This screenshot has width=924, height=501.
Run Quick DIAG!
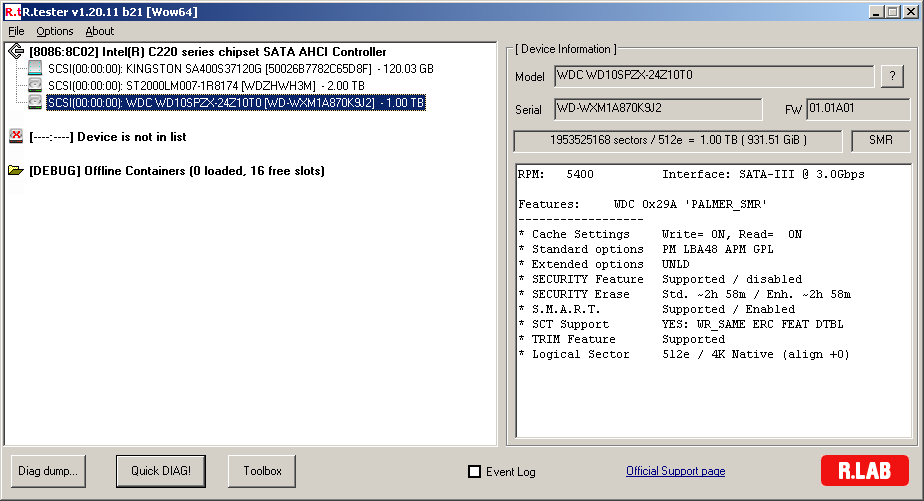pos(160,470)
